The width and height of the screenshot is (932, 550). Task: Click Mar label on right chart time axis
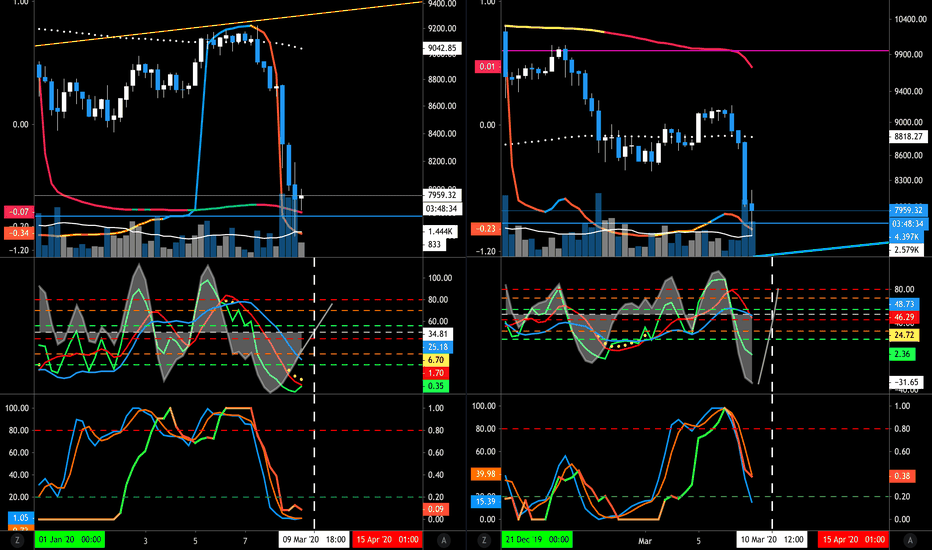[x=645, y=540]
